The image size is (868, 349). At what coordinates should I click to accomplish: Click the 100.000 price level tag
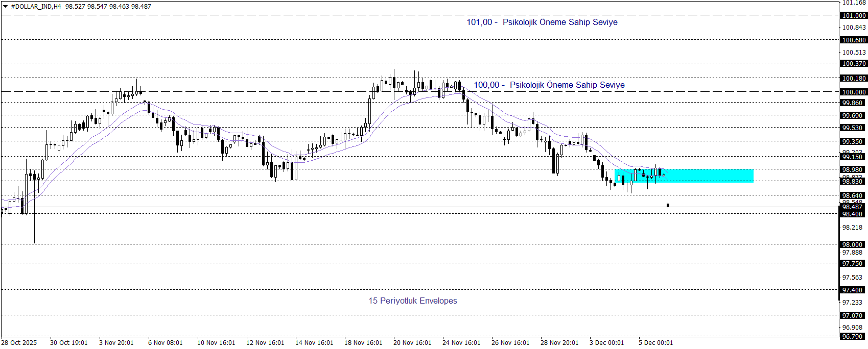tap(853, 92)
